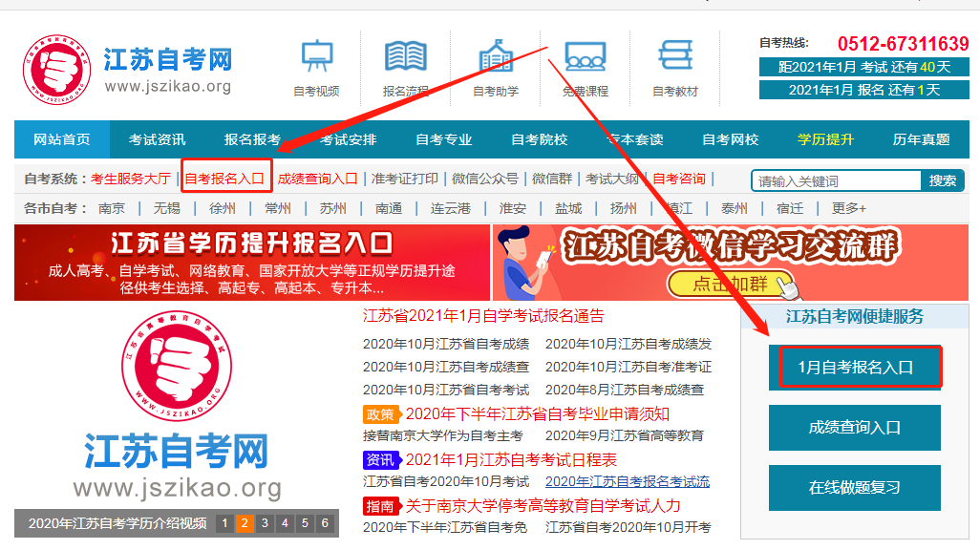Select 南通 city link

point(388,208)
